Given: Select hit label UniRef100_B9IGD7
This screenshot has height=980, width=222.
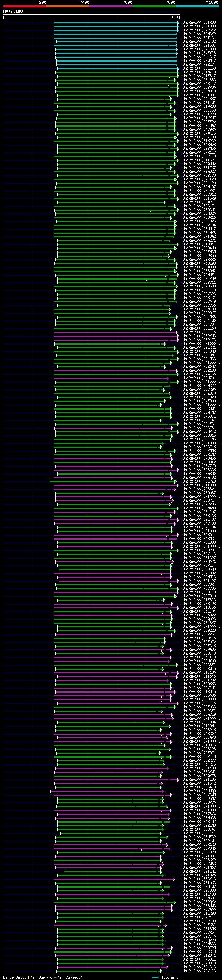Looking at the screenshot, I should [x=199, y=45].
